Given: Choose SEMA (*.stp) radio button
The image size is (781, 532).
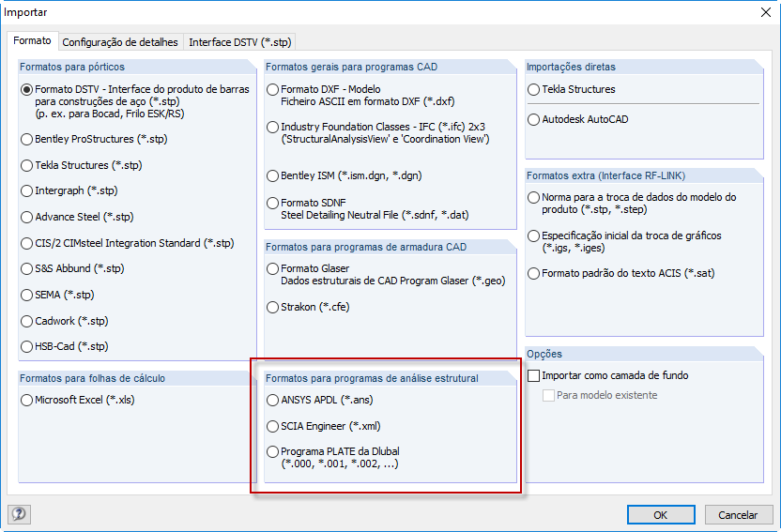Looking at the screenshot, I should point(26,296).
